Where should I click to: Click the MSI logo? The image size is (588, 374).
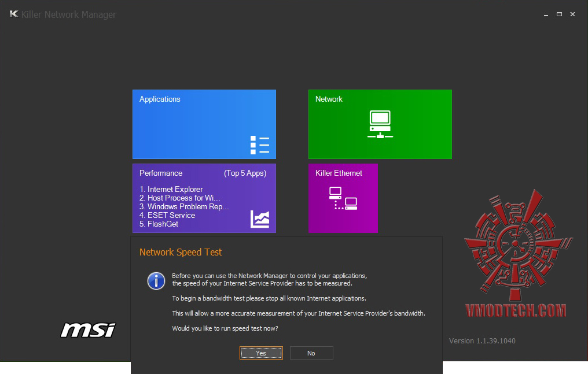(88, 329)
